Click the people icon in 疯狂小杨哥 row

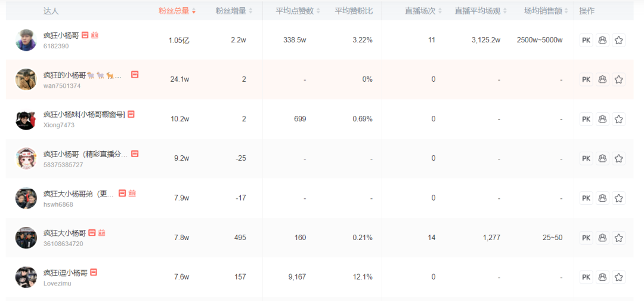click(x=602, y=40)
